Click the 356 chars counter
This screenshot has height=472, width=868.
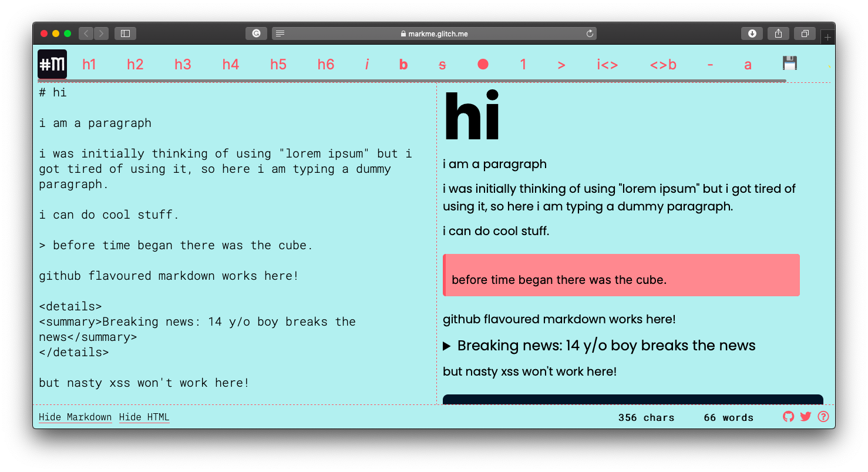[x=646, y=418]
